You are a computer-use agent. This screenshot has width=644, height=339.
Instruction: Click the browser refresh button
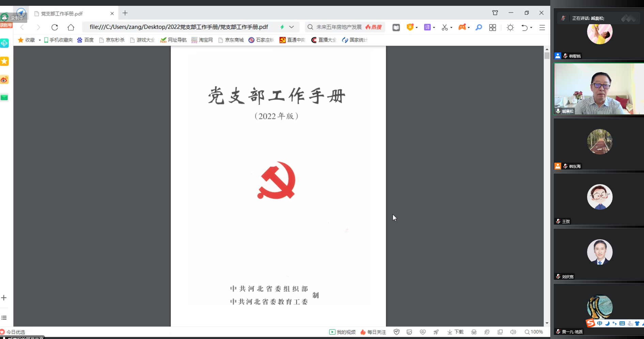55,27
